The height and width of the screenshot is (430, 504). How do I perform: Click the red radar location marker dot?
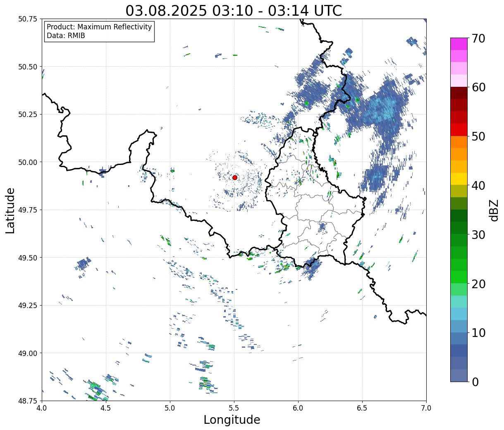point(235,177)
